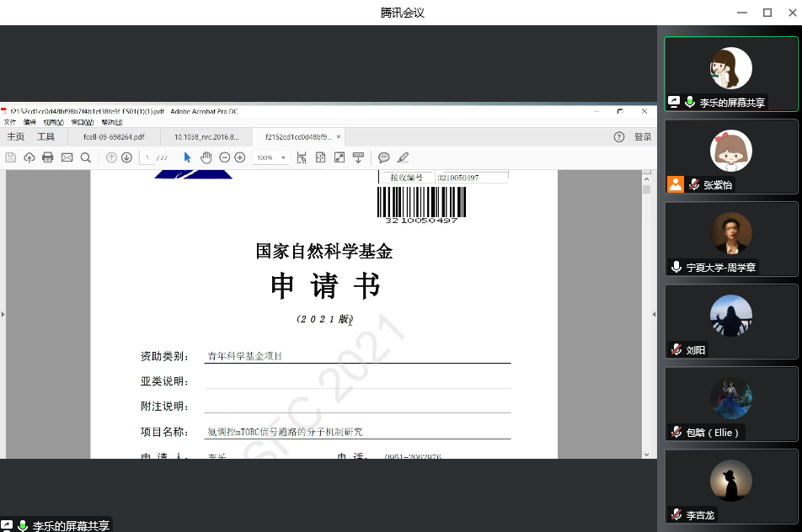This screenshot has width=802, height=532.
Task: Expand the right tools pane arrow
Action: tap(655, 314)
